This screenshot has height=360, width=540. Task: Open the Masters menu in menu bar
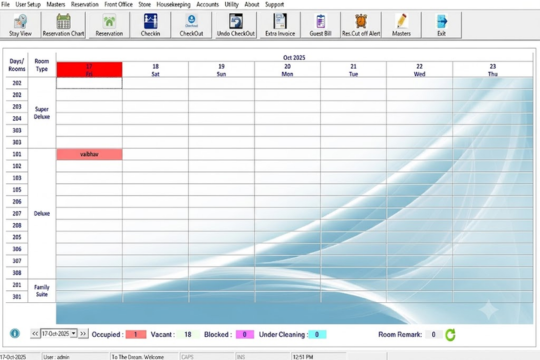(x=56, y=4)
